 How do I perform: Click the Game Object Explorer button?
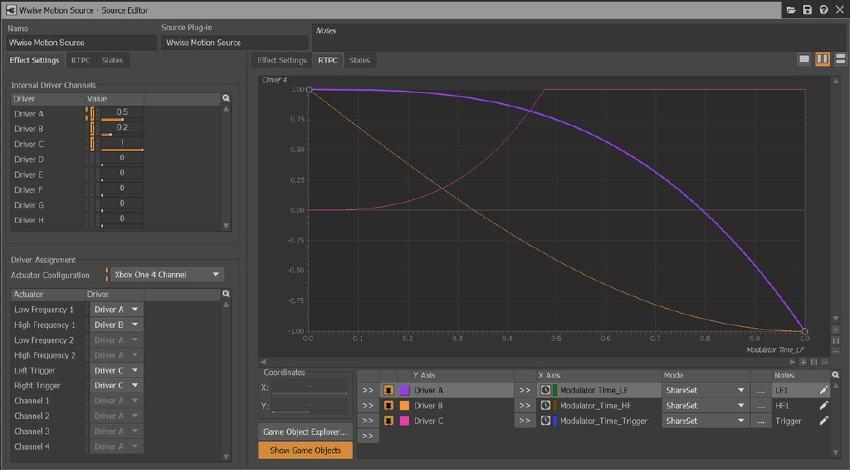point(304,432)
